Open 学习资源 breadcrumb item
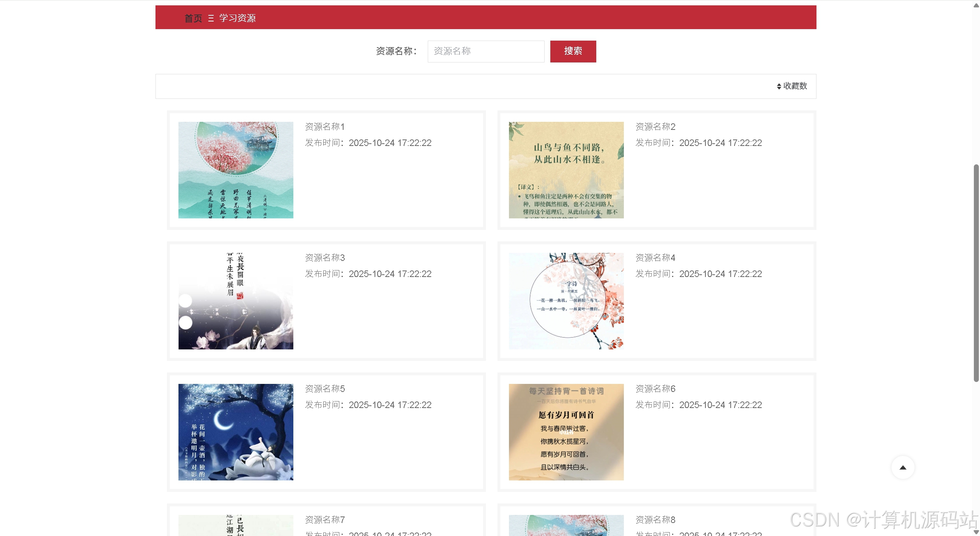The image size is (980, 536). (x=237, y=18)
